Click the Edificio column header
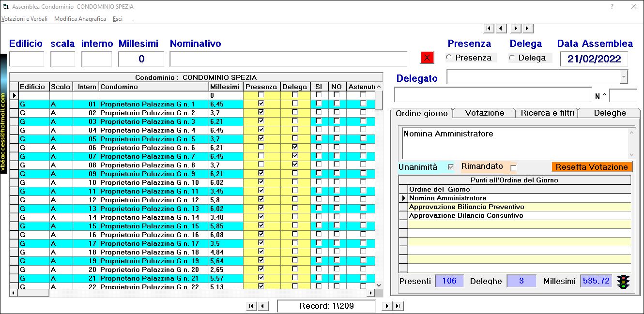 [34, 87]
